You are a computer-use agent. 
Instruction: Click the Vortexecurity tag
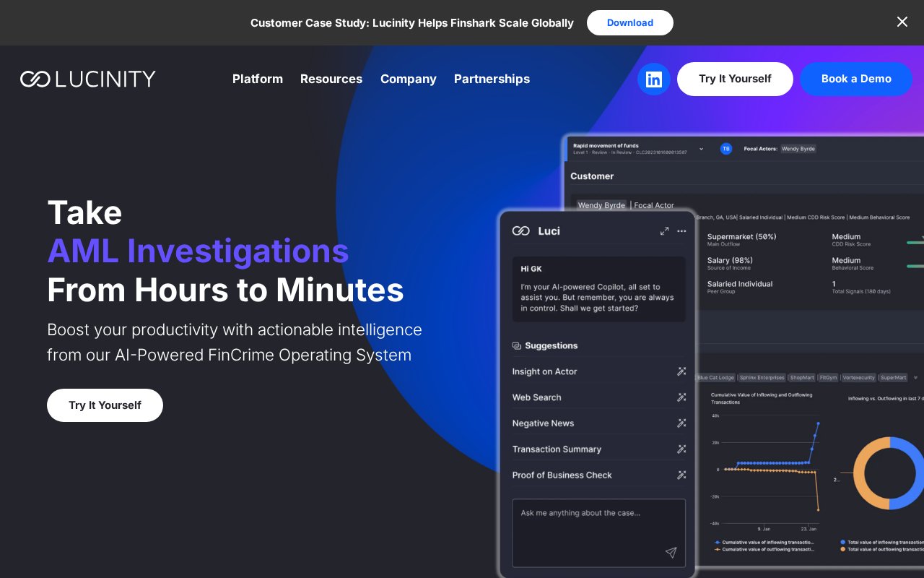point(859,378)
